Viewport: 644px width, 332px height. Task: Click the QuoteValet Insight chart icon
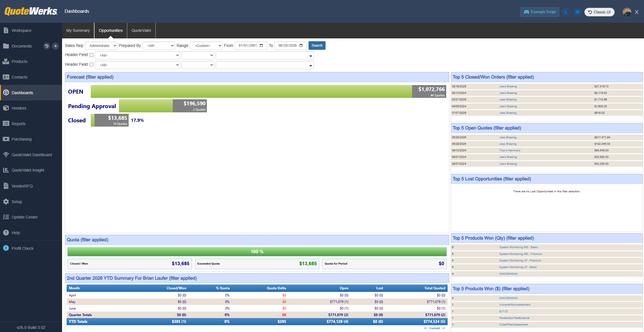[6, 170]
